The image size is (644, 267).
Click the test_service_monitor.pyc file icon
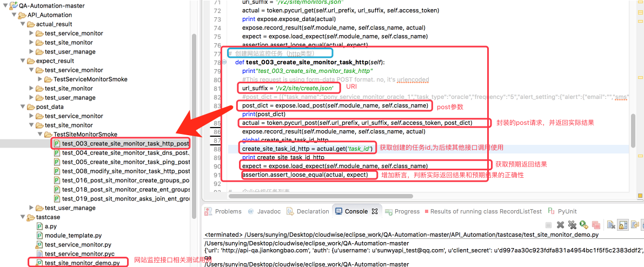pyautogui.click(x=39, y=254)
